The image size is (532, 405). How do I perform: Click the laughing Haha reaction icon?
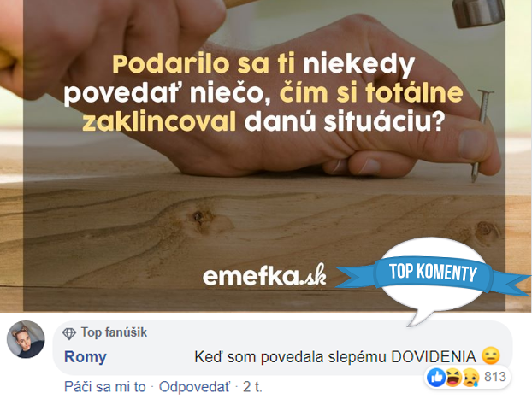click(x=453, y=377)
